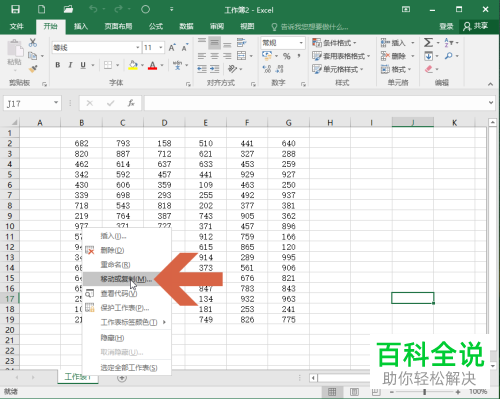Click the text Orientation icon
This screenshot has width=500, height=399.
pyautogui.click(x=232, y=69)
